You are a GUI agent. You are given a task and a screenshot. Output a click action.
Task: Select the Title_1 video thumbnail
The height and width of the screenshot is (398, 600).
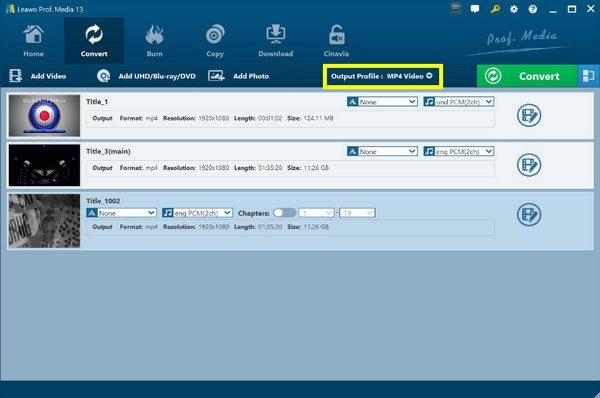(x=44, y=116)
